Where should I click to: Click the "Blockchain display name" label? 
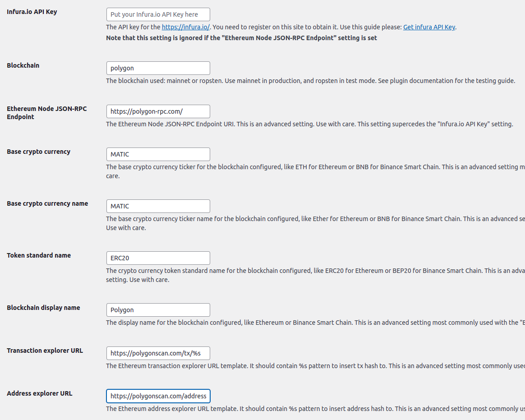point(43,308)
